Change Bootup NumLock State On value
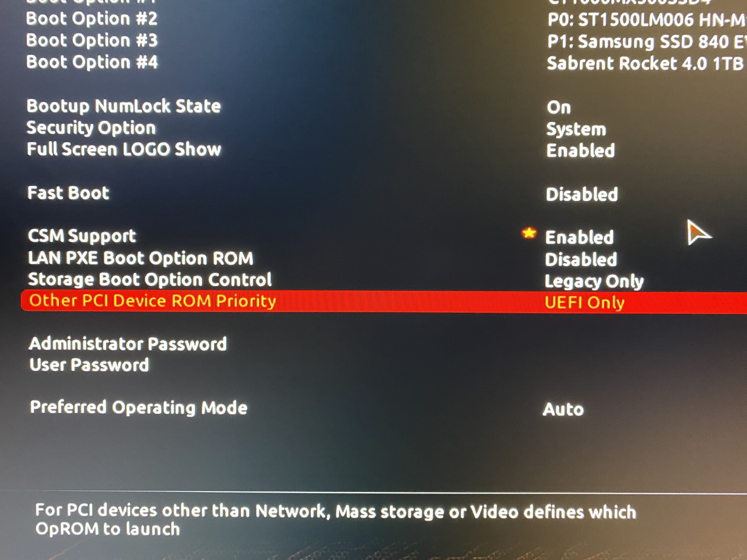This screenshot has height=560, width=747. [559, 107]
